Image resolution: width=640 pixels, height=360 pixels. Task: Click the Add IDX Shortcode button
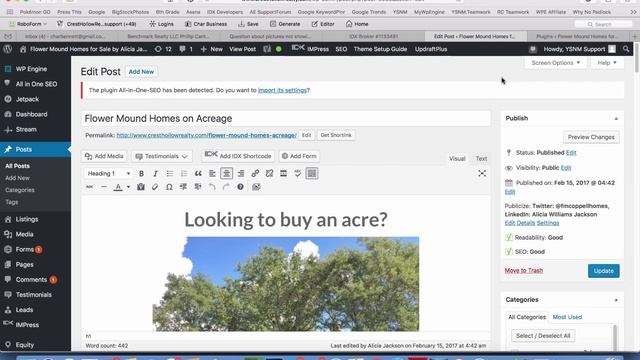pyautogui.click(x=238, y=156)
